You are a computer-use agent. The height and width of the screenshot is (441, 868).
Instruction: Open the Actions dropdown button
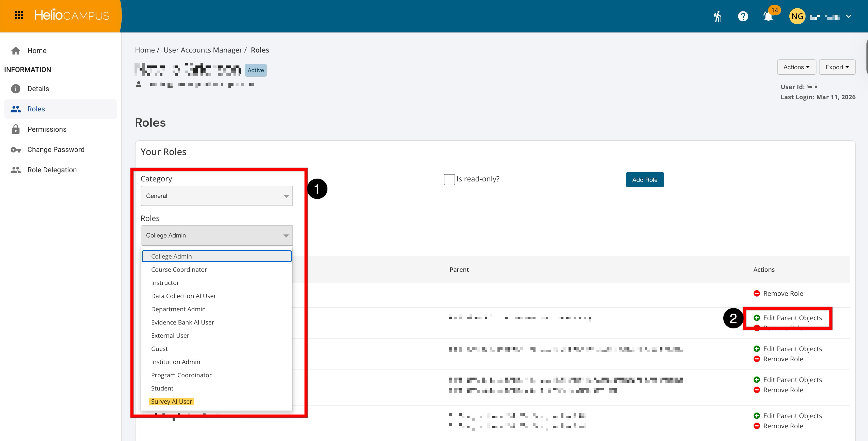click(x=796, y=67)
